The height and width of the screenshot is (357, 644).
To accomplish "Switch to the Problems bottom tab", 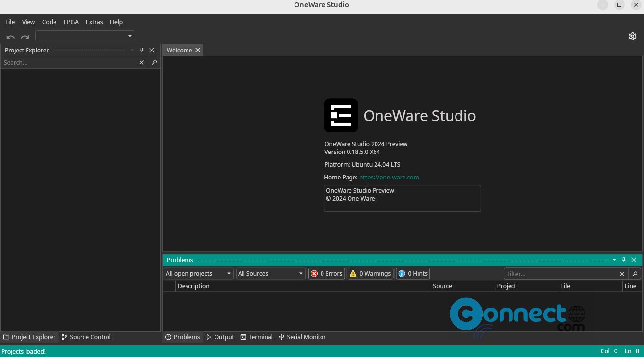I will pos(183,337).
